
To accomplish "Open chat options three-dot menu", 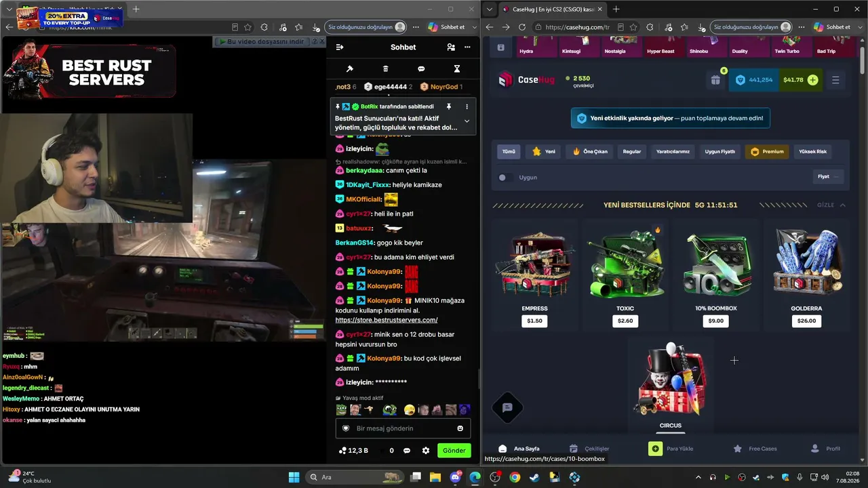I will click(467, 47).
